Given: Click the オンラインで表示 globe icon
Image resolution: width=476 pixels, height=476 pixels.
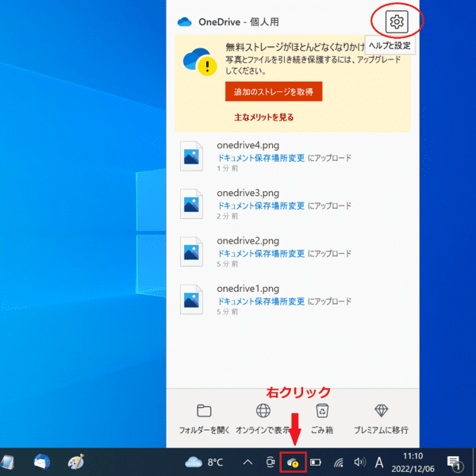Looking at the screenshot, I should [x=263, y=411].
